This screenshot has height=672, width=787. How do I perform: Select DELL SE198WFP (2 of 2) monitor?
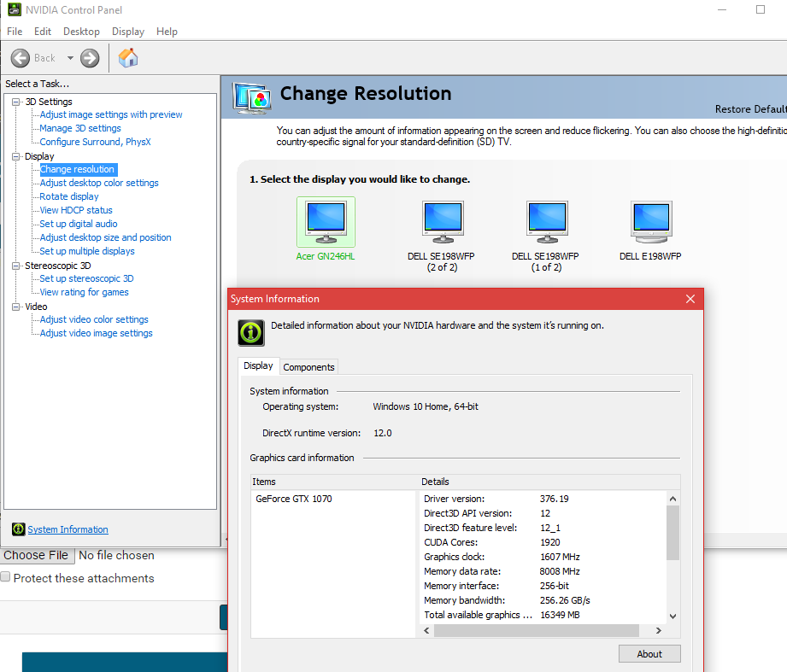pyautogui.click(x=443, y=222)
